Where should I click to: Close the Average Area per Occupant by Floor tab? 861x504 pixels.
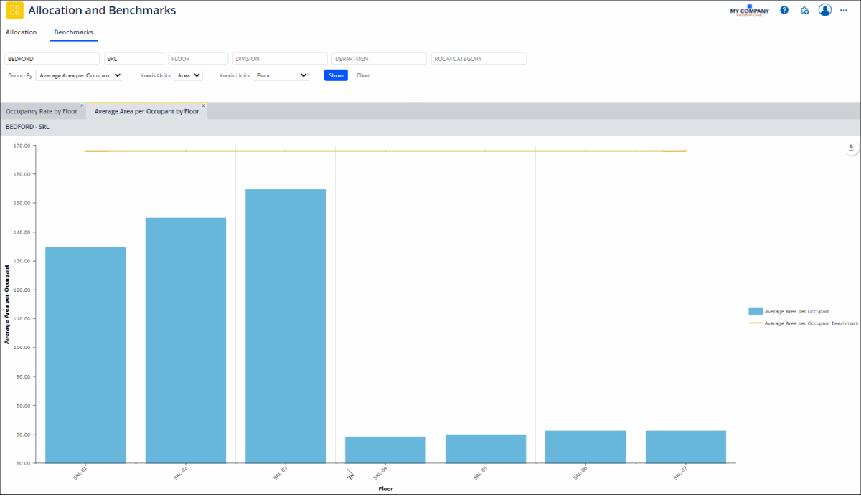click(x=204, y=105)
